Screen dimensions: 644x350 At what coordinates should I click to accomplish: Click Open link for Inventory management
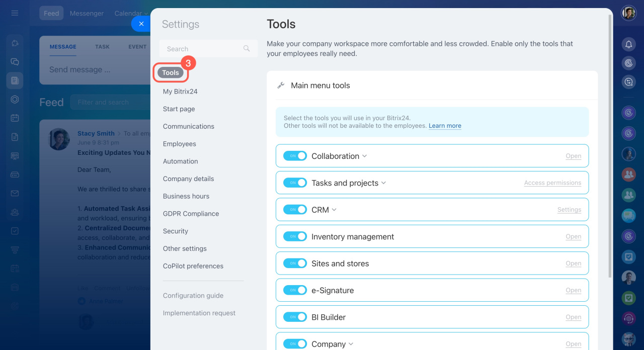pyautogui.click(x=574, y=237)
